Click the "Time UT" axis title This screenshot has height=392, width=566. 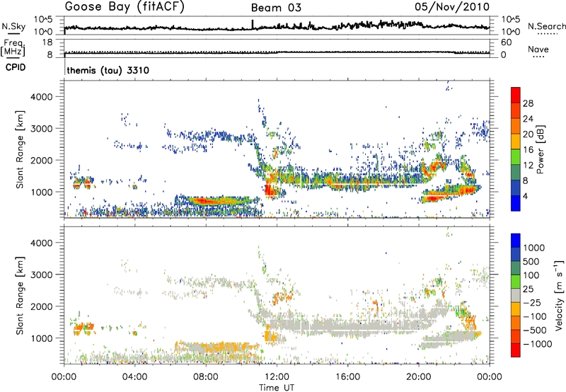click(277, 388)
